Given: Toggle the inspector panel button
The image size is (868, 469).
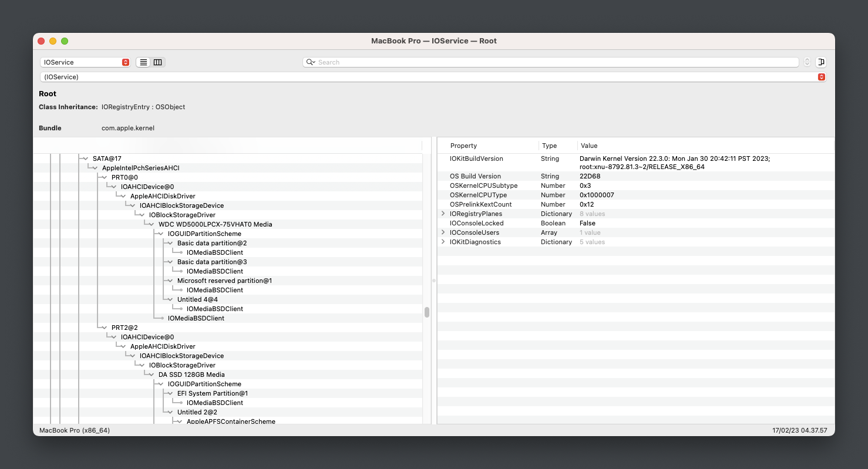Looking at the screenshot, I should [821, 62].
